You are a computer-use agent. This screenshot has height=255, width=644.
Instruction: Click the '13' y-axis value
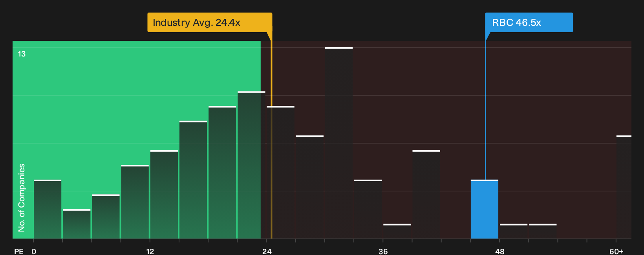(x=22, y=54)
